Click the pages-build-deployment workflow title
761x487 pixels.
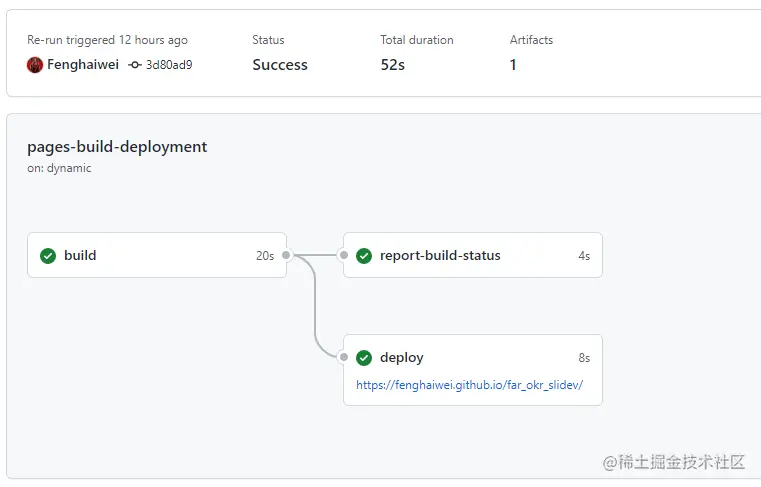pos(117,147)
